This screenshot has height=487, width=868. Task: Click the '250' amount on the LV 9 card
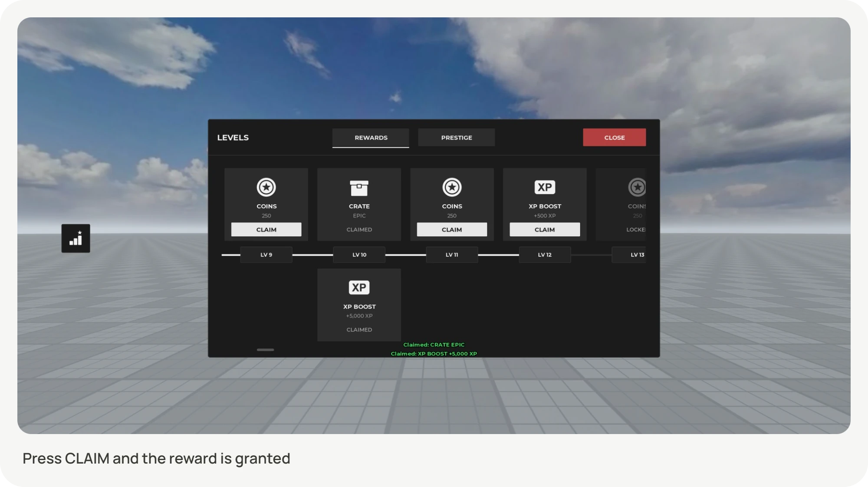[x=266, y=216]
